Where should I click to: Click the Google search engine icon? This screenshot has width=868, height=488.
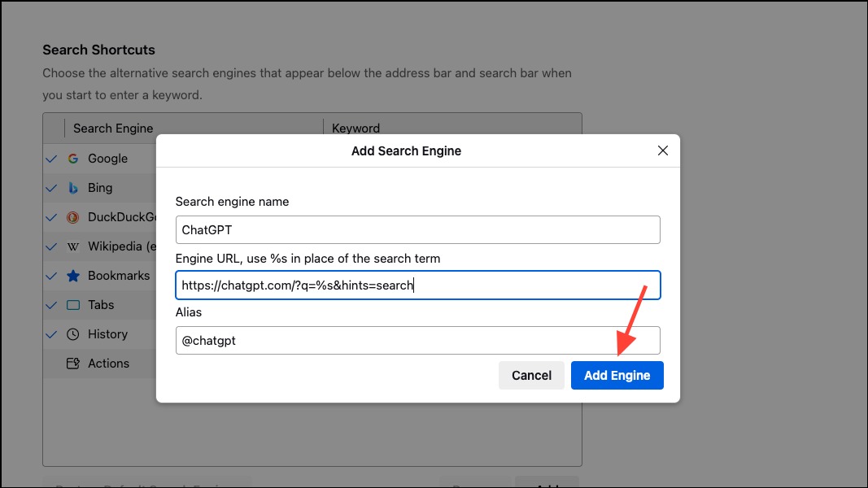coord(73,159)
